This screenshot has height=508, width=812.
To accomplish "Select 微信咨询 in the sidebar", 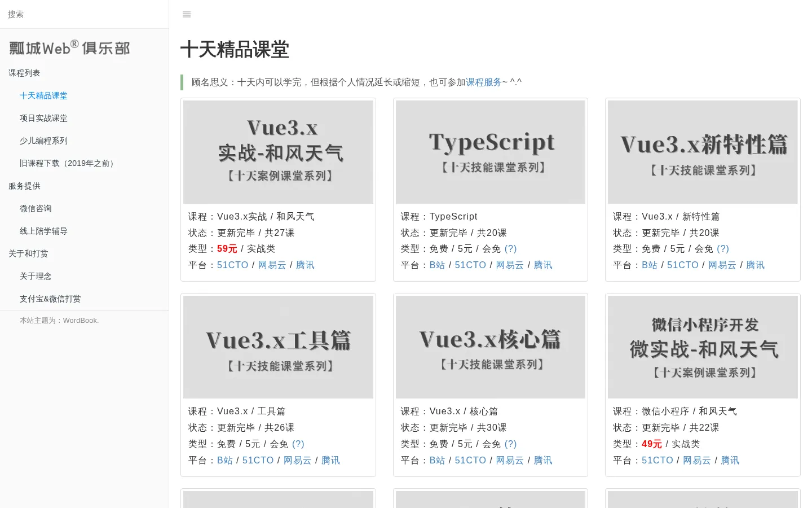I will (36, 209).
